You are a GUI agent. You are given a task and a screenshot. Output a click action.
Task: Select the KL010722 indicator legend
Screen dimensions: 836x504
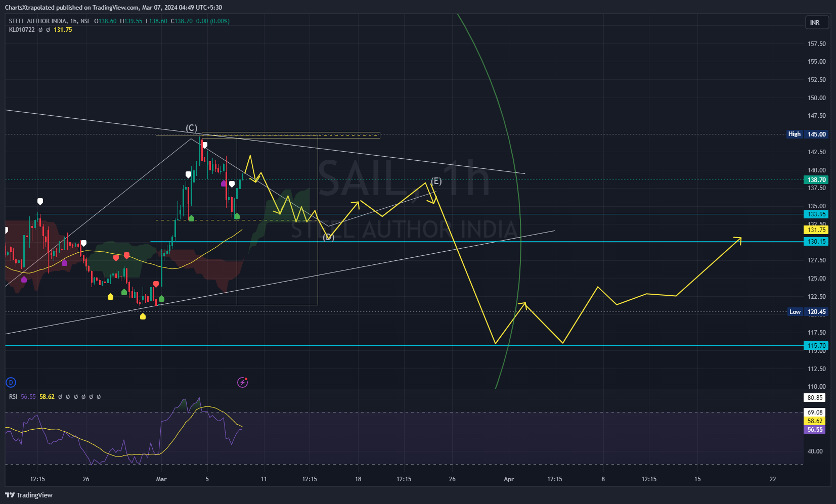(x=22, y=30)
